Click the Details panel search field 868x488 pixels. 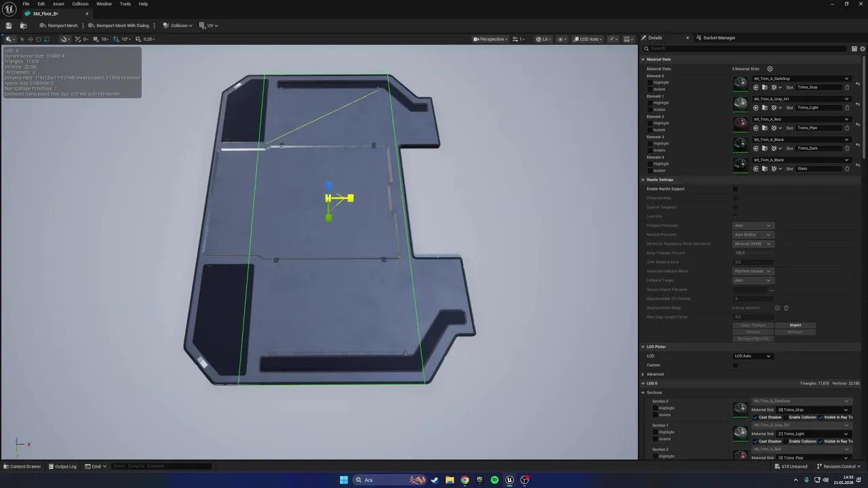coord(746,49)
